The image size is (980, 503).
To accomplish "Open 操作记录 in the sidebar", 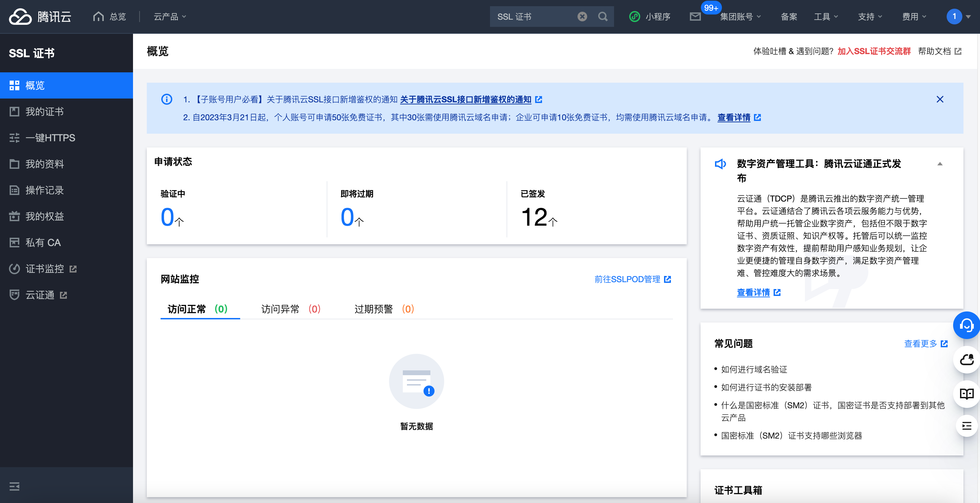I will pos(66,190).
